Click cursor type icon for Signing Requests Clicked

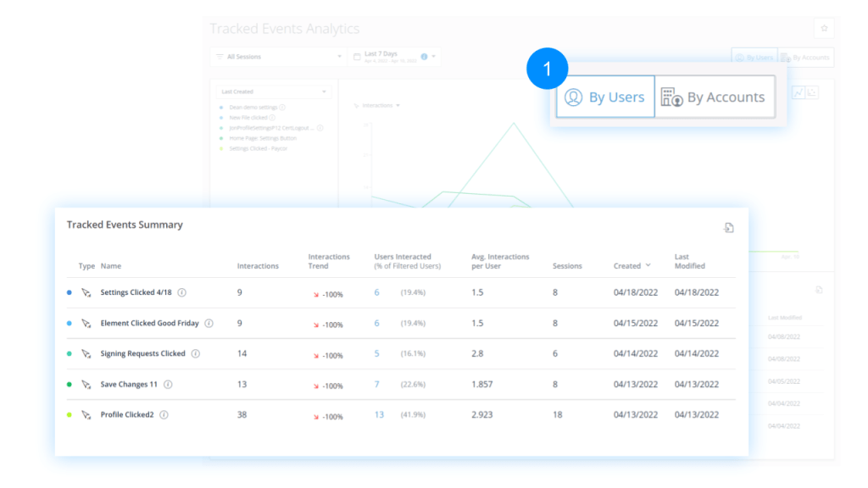point(86,354)
